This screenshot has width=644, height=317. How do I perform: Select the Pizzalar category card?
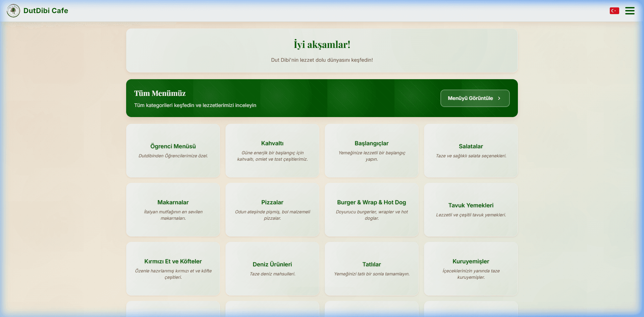coord(272,210)
